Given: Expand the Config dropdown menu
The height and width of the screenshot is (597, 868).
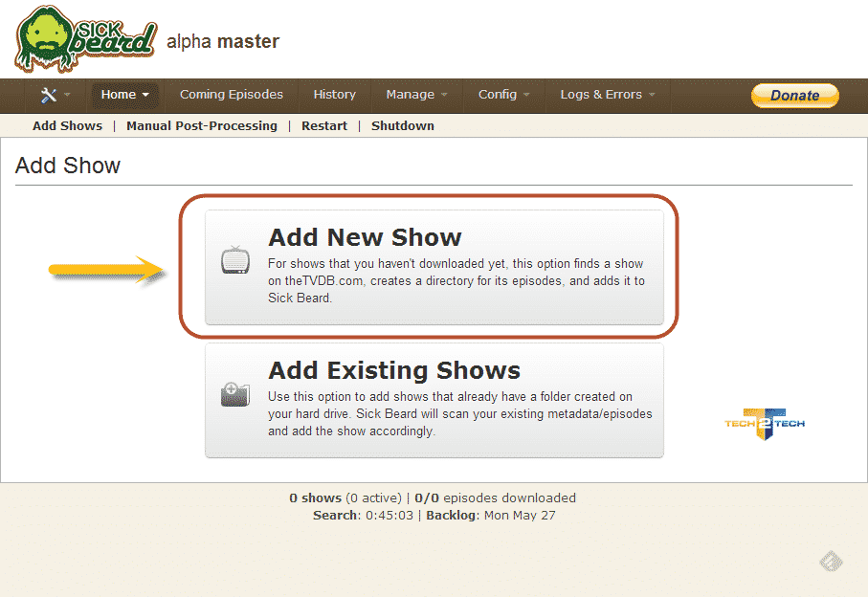Looking at the screenshot, I should tap(503, 95).
